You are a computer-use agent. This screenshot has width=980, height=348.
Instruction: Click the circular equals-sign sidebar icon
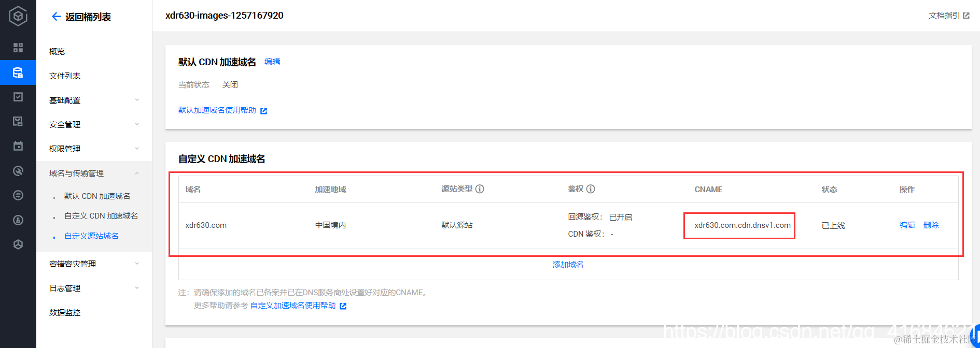point(18,195)
